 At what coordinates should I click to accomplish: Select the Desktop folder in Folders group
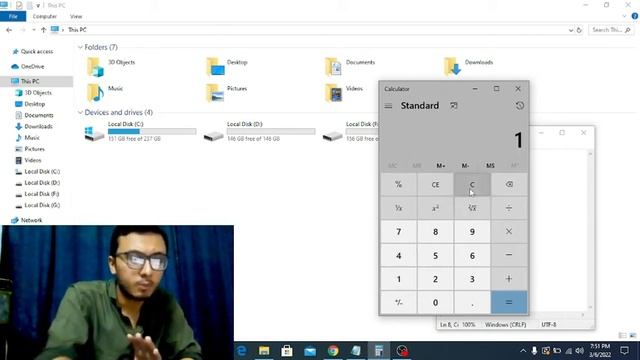click(x=227, y=67)
